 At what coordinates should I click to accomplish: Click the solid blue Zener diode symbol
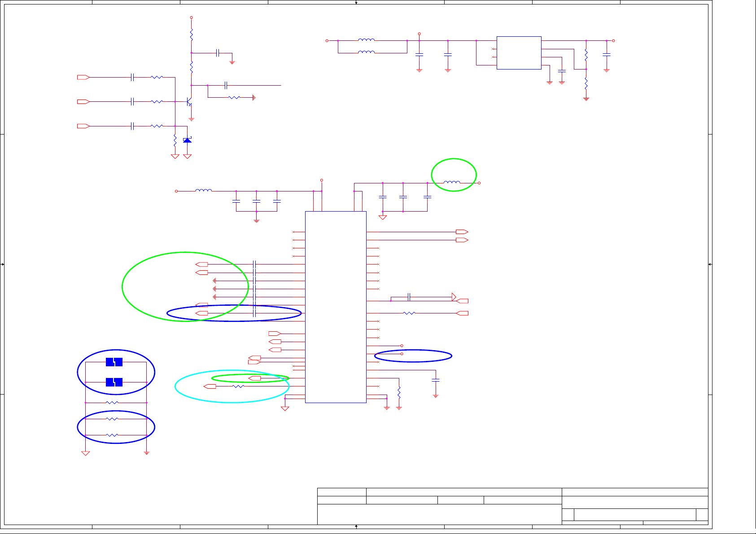pos(188,140)
